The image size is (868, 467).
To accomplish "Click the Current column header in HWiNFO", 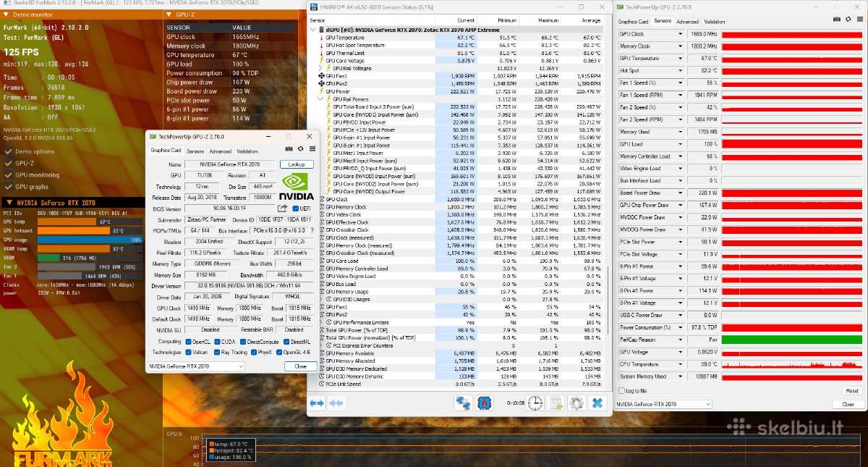I will 466,20.
